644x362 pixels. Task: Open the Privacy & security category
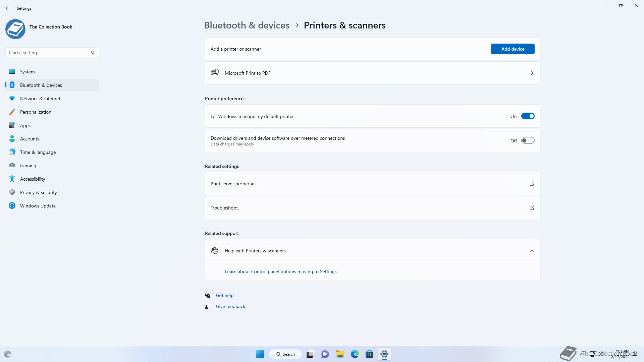[x=52, y=192]
